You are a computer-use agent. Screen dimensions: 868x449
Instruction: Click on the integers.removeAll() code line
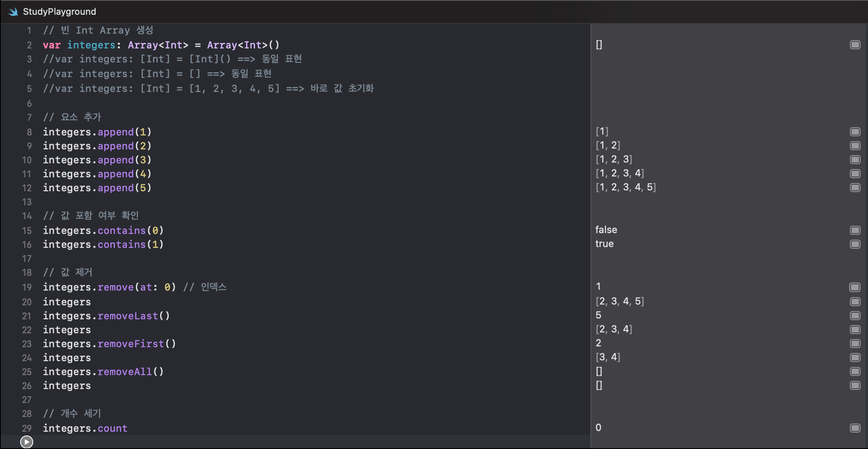(103, 372)
